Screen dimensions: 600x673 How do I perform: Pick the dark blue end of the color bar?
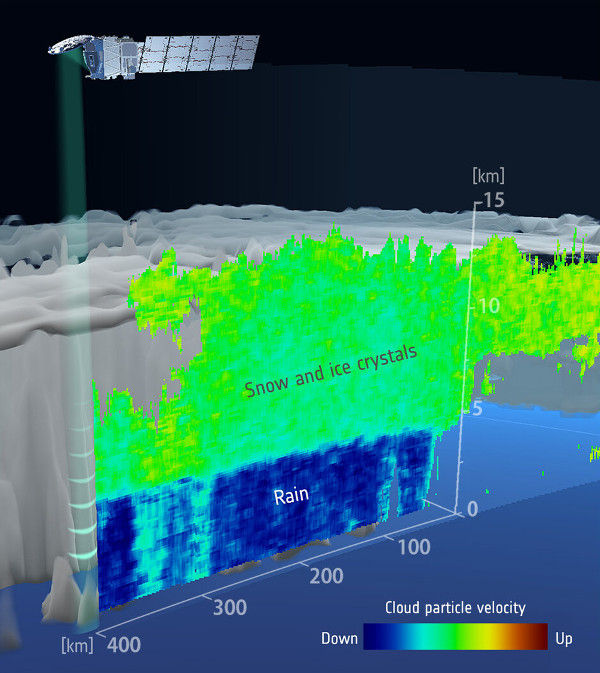tap(372, 637)
